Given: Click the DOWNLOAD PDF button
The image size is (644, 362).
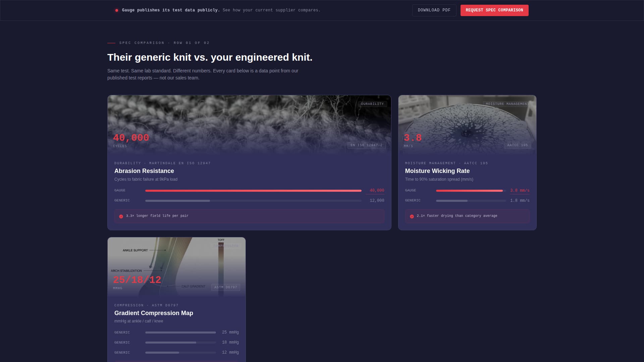Looking at the screenshot, I should [x=434, y=10].
